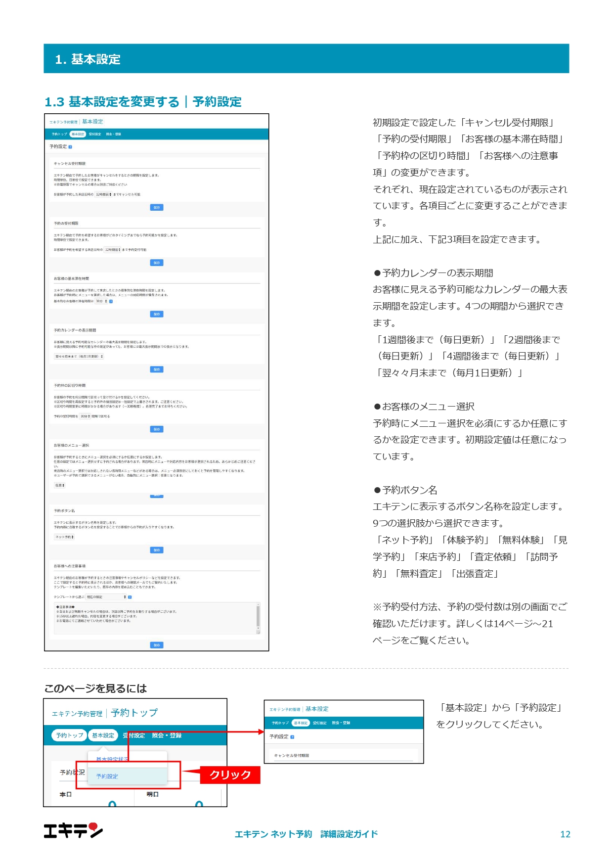Click 保存 under the お客様の基本滞在時間 section
Screen dimensions: 613x868
point(157,314)
